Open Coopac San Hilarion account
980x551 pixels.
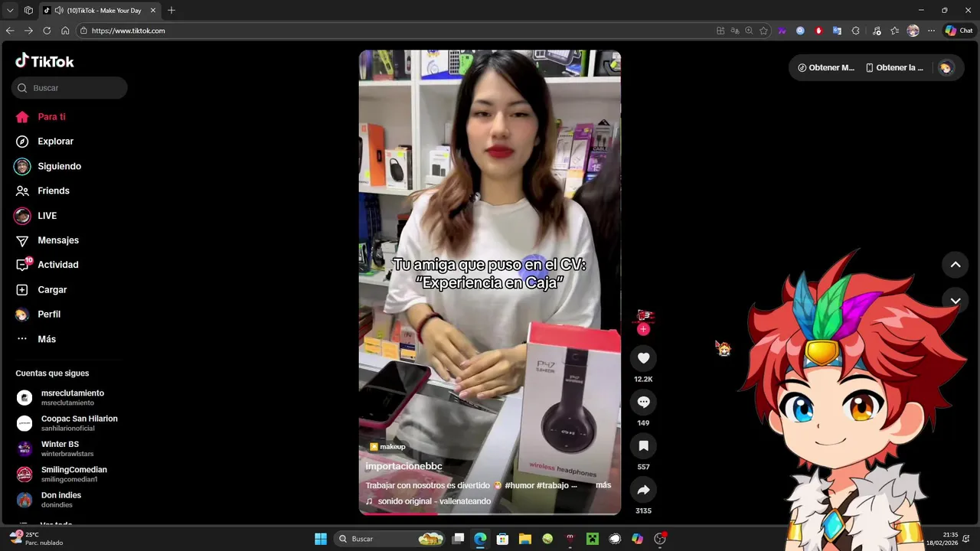(67, 423)
